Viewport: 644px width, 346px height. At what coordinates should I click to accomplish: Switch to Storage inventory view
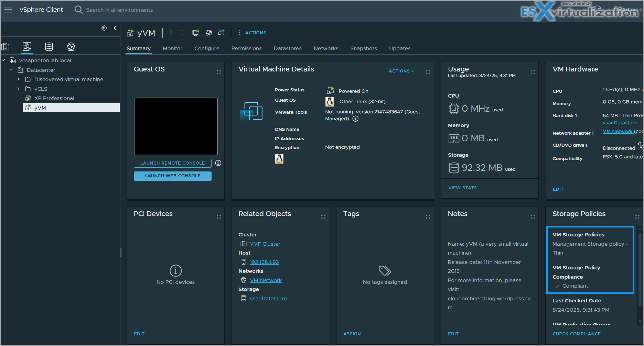49,46
